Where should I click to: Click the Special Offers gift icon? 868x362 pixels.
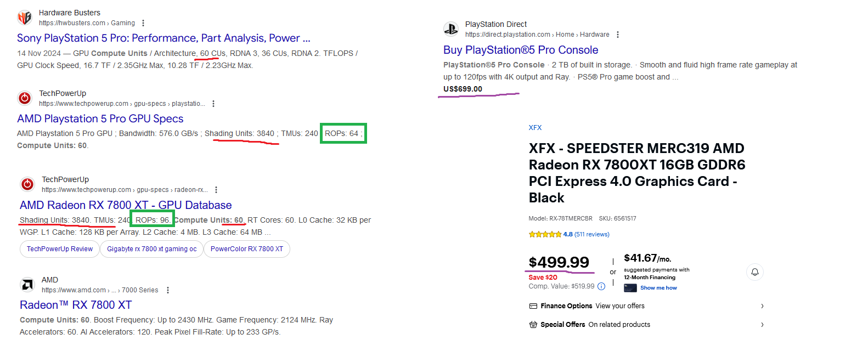(x=533, y=325)
